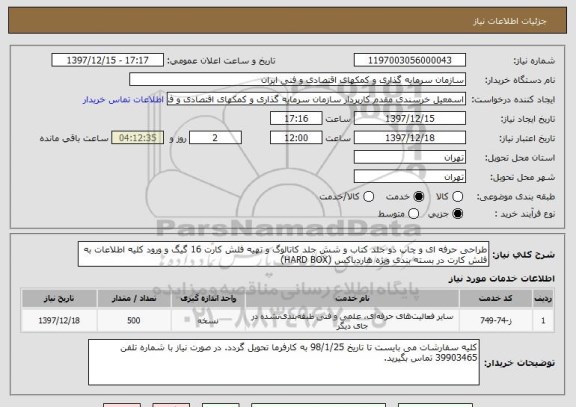Click the 04:12:35 countdown timer box
Image resolution: width=576 pixels, height=407 pixels.
click(138, 138)
